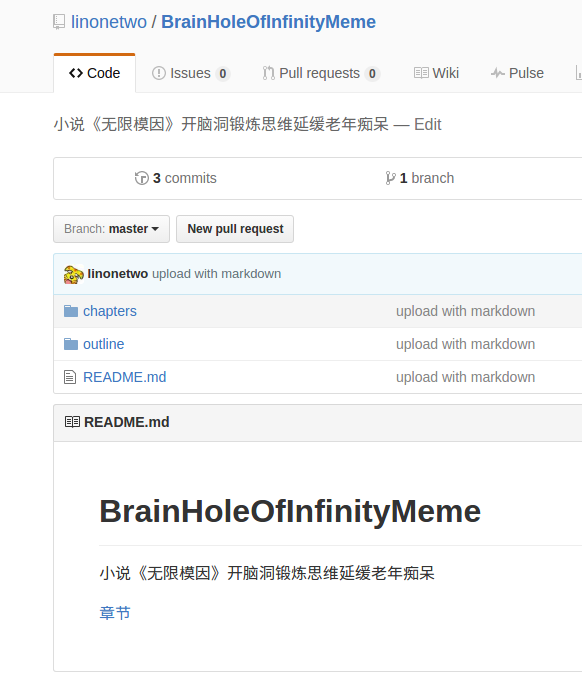Open the linonetwo owner profile link
Image resolution: width=582 pixels, height=679 pixels.
(x=109, y=22)
